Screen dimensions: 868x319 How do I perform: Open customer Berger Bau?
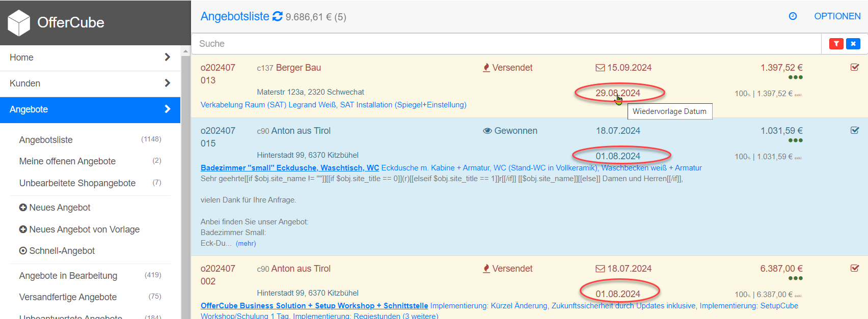click(299, 68)
